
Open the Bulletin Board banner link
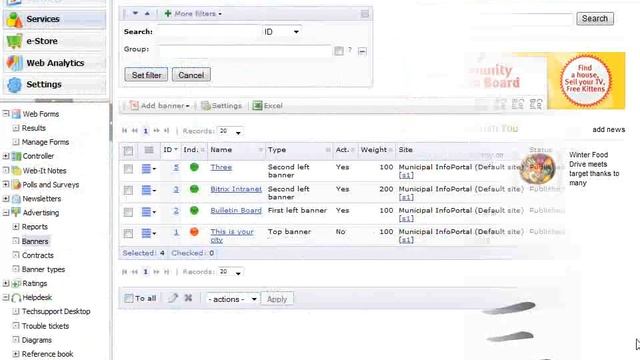[236, 211]
